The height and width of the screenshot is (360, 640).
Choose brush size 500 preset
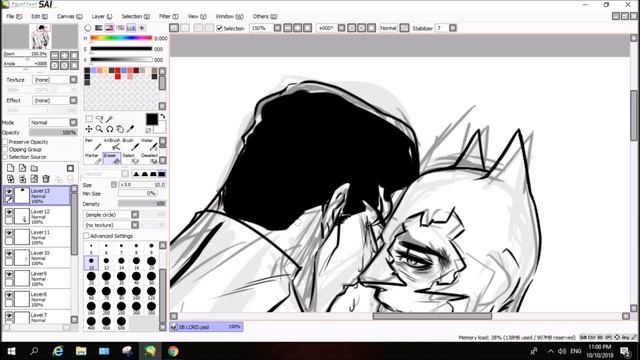121,324
